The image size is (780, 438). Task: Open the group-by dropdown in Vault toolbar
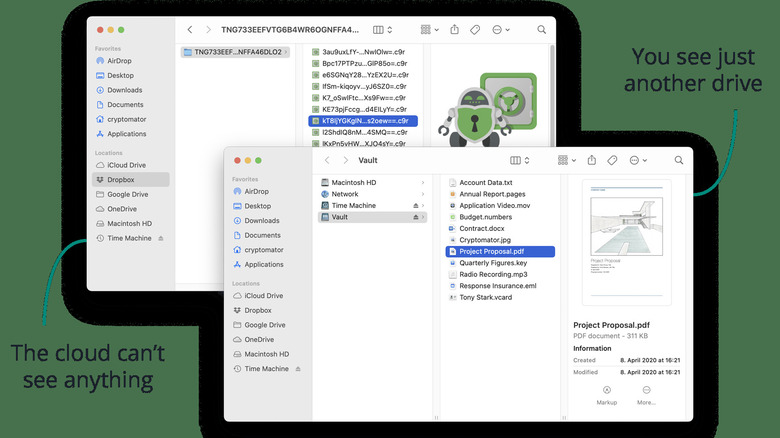[x=565, y=160]
